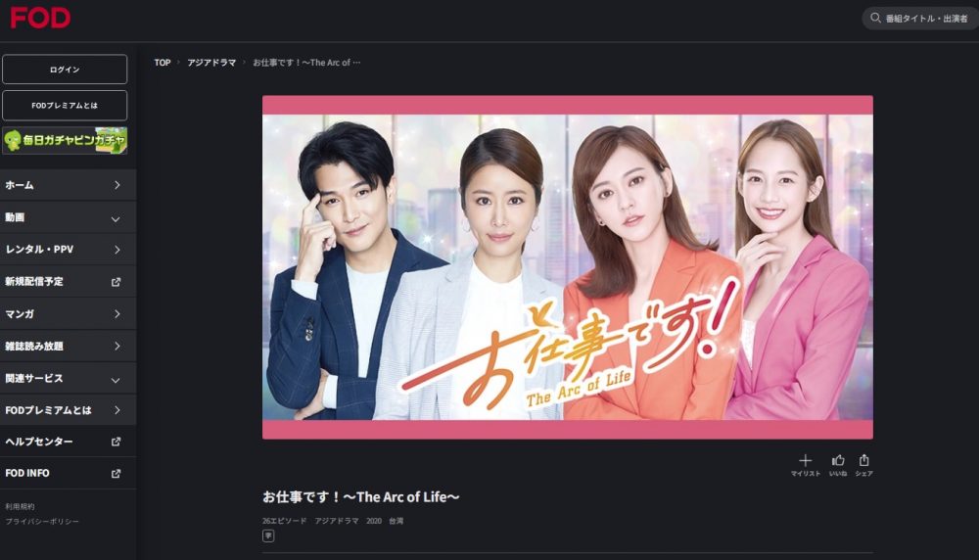Open 雑誌読み放題 in the sidebar

(69, 346)
